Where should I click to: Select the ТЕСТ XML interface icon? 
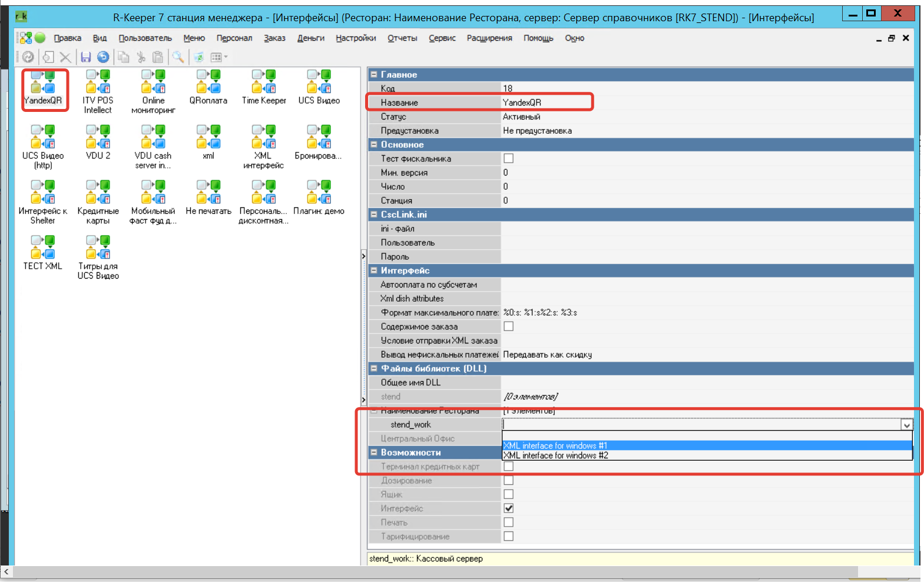(x=42, y=248)
